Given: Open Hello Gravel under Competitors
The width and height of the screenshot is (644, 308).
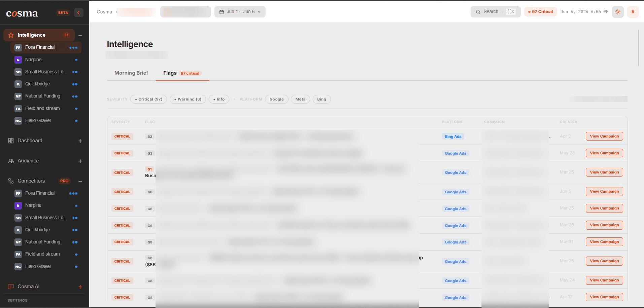Looking at the screenshot, I should (46, 267).
